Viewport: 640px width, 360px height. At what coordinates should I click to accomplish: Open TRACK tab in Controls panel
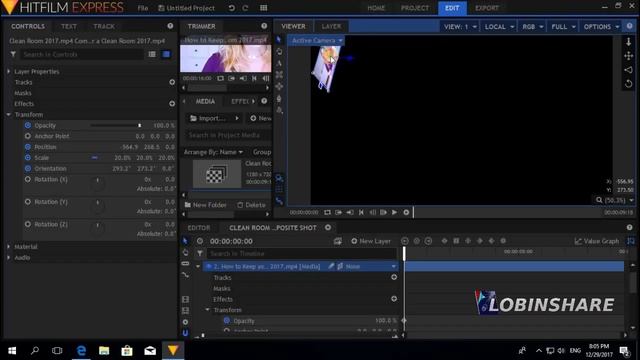(x=104, y=26)
